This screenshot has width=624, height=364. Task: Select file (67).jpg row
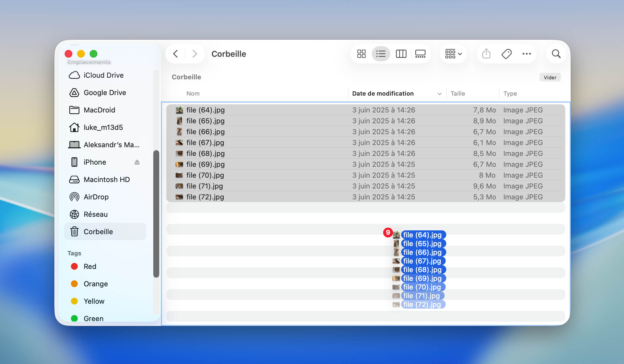pyautogui.click(x=366, y=143)
